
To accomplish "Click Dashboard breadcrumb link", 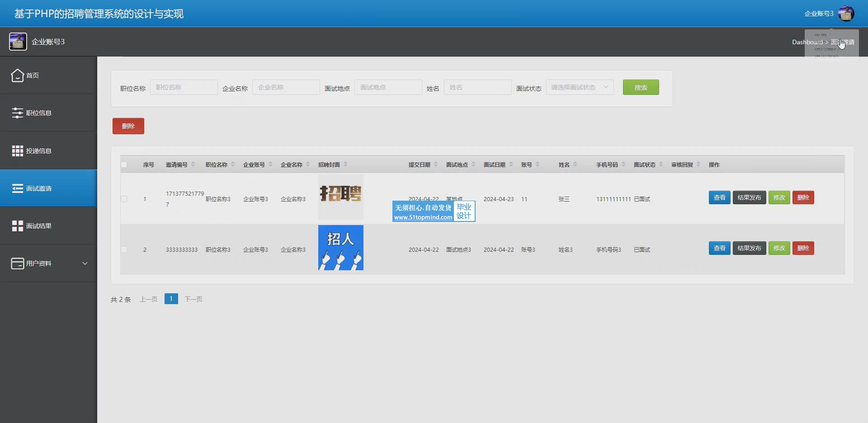I will pos(807,42).
